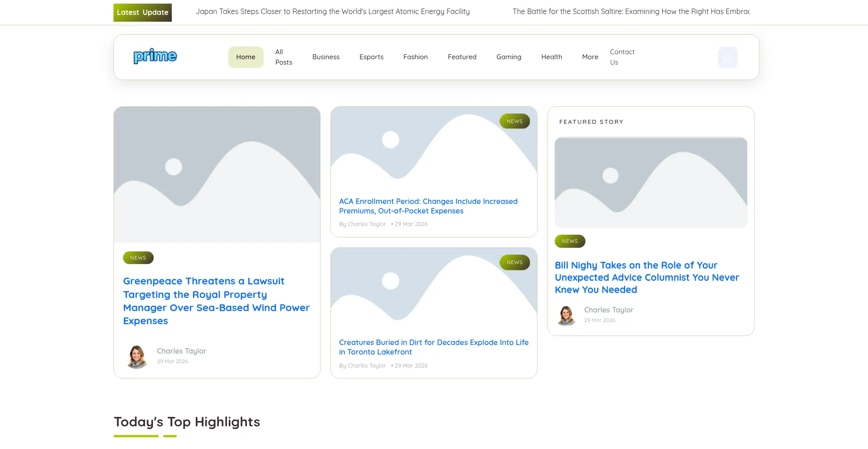The width and height of the screenshot is (868, 449).
Task: Click By Charles Taylor on ACA Enrollment card
Action: click(x=362, y=224)
